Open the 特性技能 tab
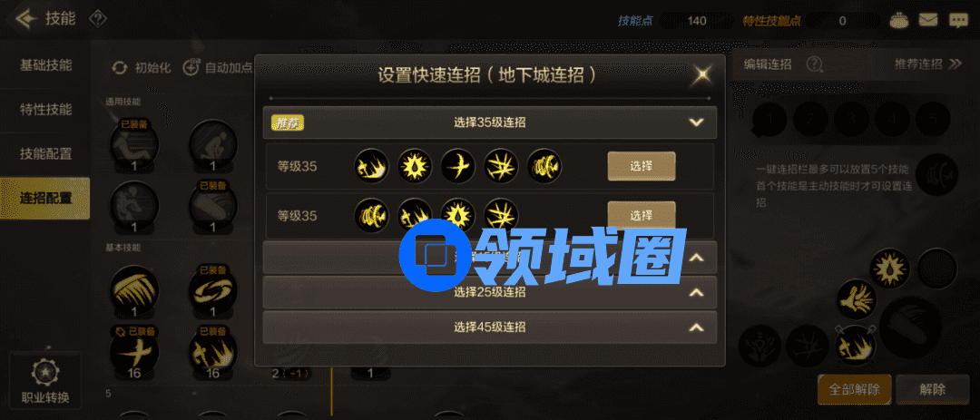 point(45,110)
